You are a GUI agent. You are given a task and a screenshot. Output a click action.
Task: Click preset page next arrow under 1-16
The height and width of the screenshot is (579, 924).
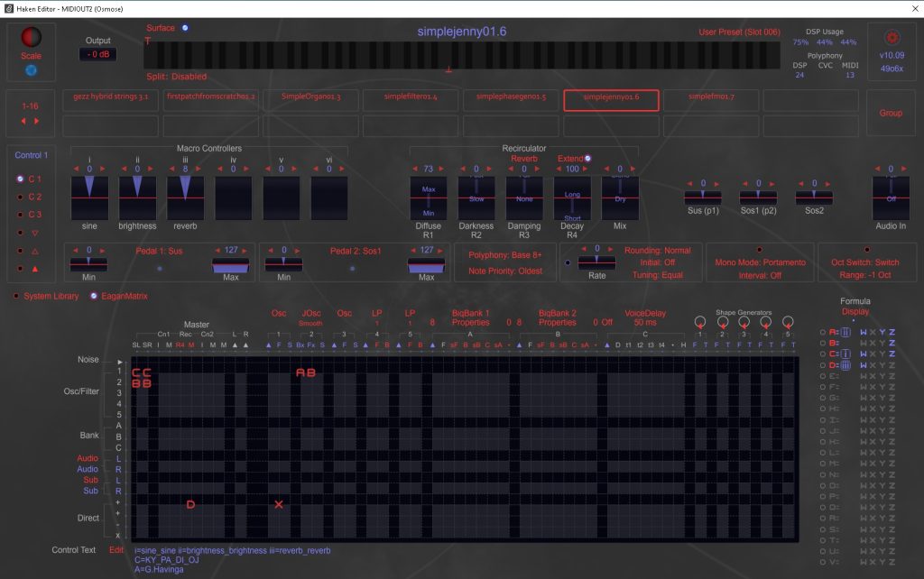point(36,121)
